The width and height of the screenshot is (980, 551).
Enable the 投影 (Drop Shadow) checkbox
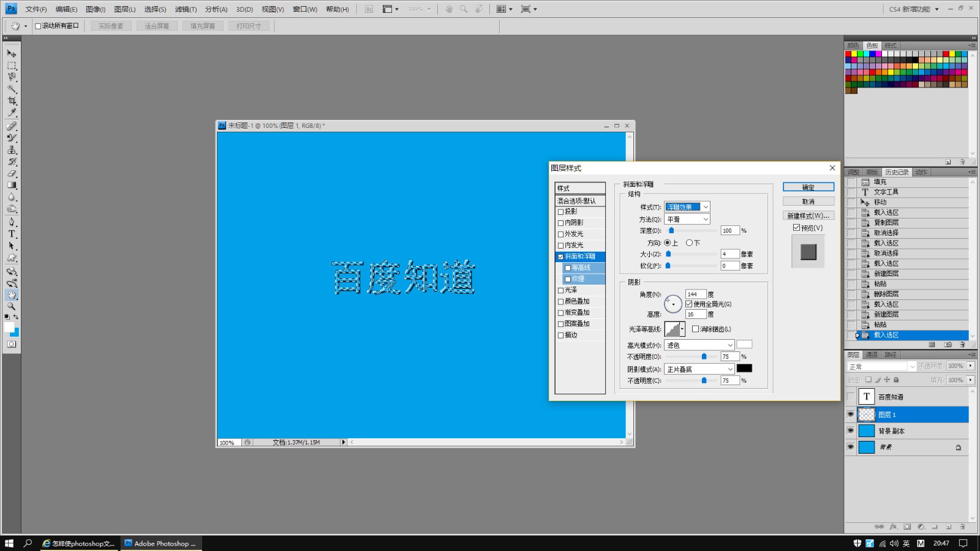coord(560,212)
